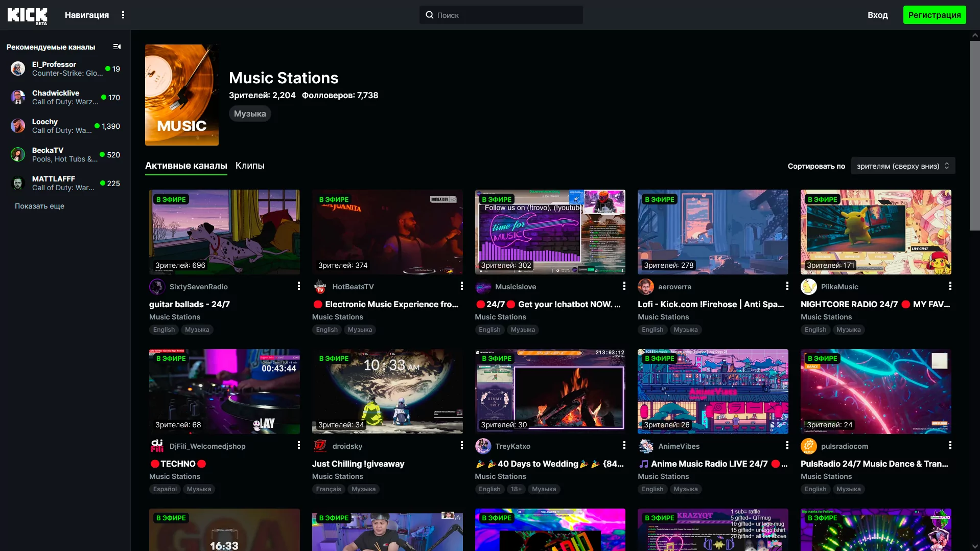Screen dimensions: 980x551
Task: Open DjFili_Welcomedjshop avatar icon
Action: click(x=157, y=446)
